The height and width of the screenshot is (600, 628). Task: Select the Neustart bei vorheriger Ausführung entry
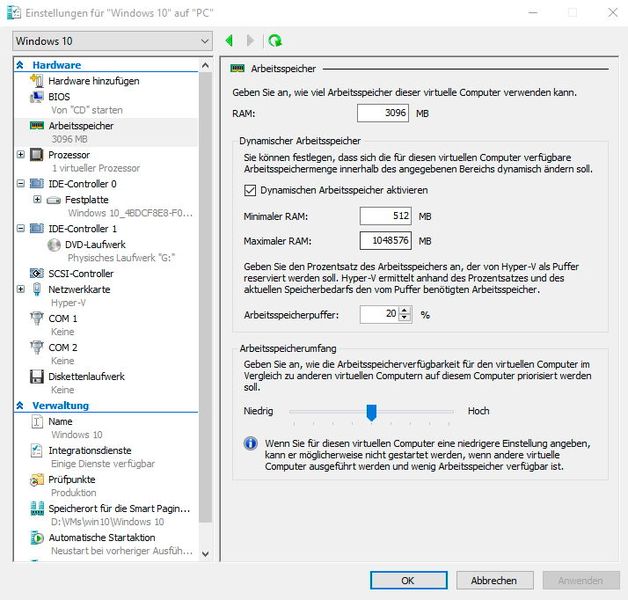coord(122,551)
